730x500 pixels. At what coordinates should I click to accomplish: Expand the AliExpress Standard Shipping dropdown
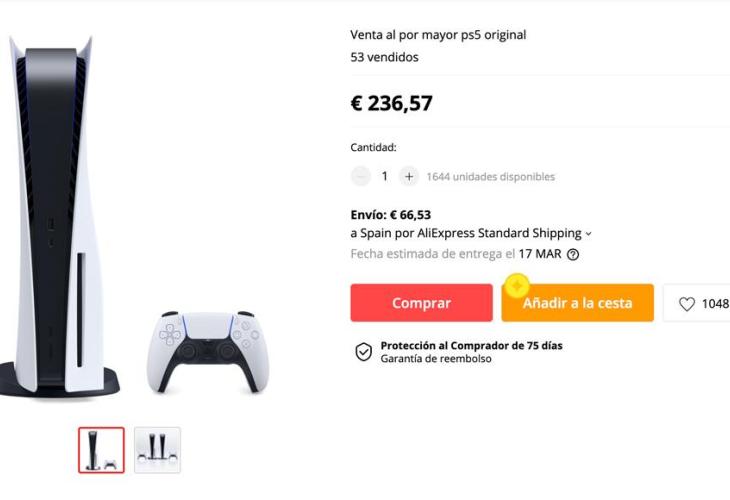click(x=588, y=234)
